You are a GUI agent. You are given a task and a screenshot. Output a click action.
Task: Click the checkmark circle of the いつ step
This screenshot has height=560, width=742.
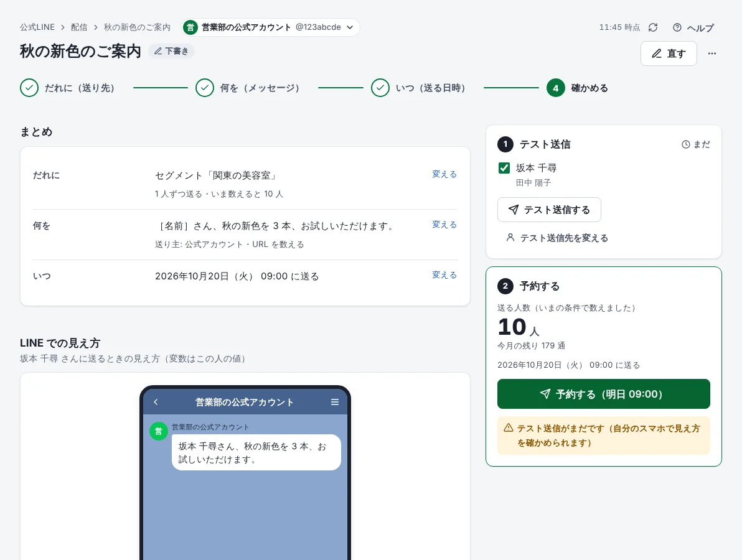pos(380,88)
